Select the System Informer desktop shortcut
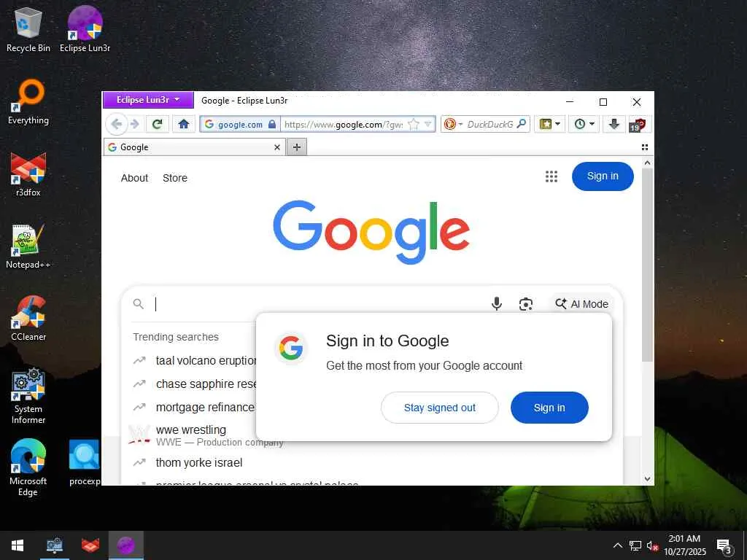747x560 pixels. point(28,395)
